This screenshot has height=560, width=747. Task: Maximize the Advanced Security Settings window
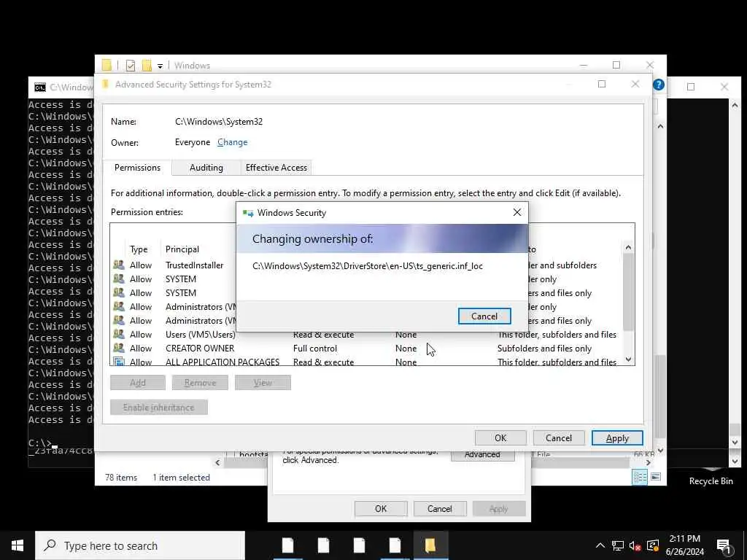point(602,85)
